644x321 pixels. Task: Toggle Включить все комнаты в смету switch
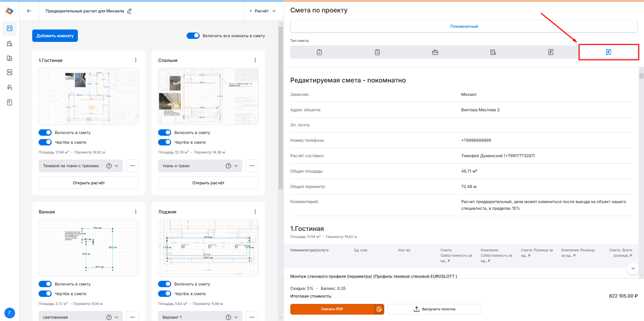coord(193,36)
